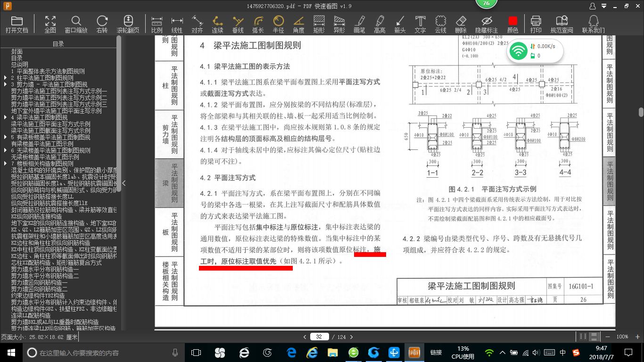Expand the '4 梁平法施工图制图规' bookmark
The image size is (644, 362).
(5, 117)
